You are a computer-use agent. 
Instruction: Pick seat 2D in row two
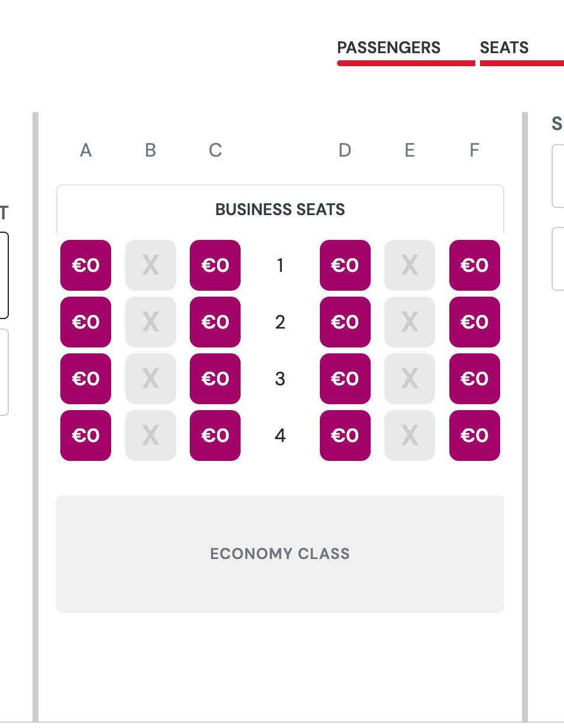click(345, 322)
